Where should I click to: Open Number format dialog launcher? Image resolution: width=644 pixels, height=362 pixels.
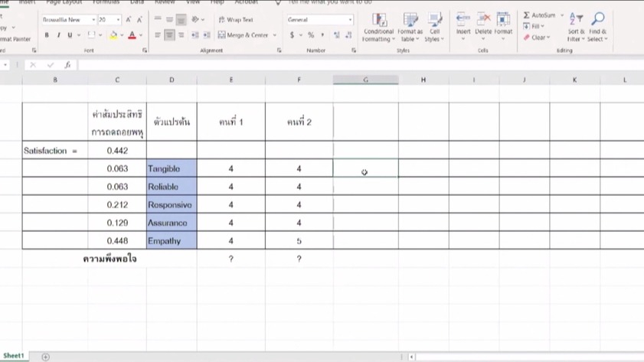click(354, 50)
